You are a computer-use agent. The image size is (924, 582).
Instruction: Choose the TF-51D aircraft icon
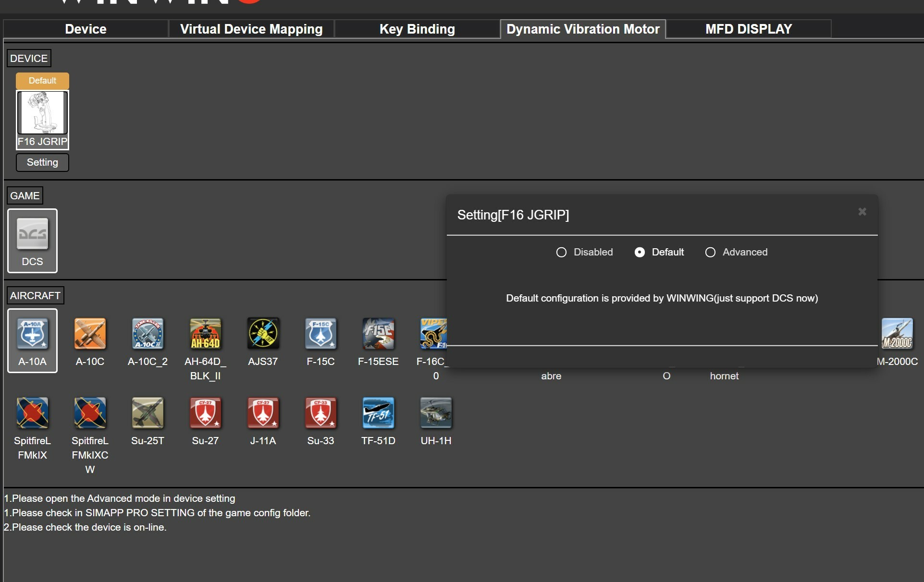pos(378,412)
